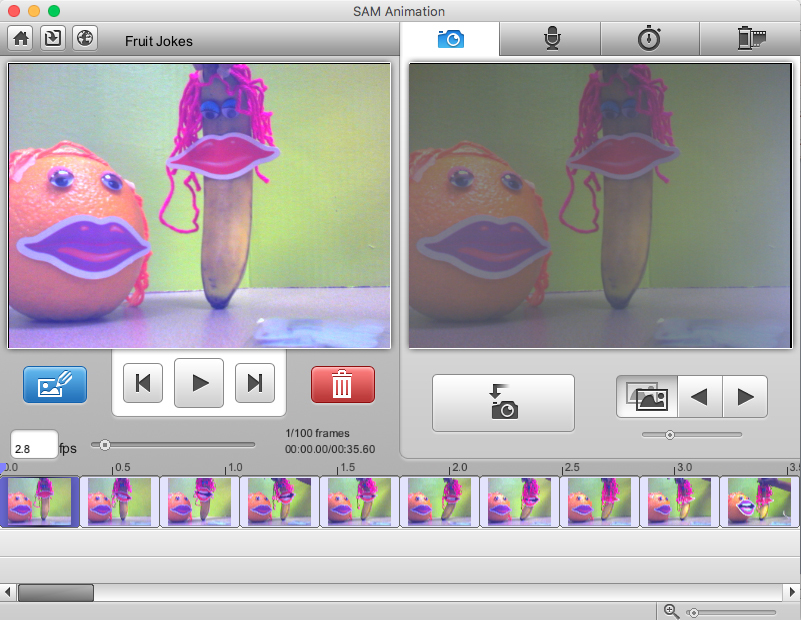The height and width of the screenshot is (620, 801).
Task: Select the fifth frame thumbnail in timeline
Action: [x=360, y=502]
